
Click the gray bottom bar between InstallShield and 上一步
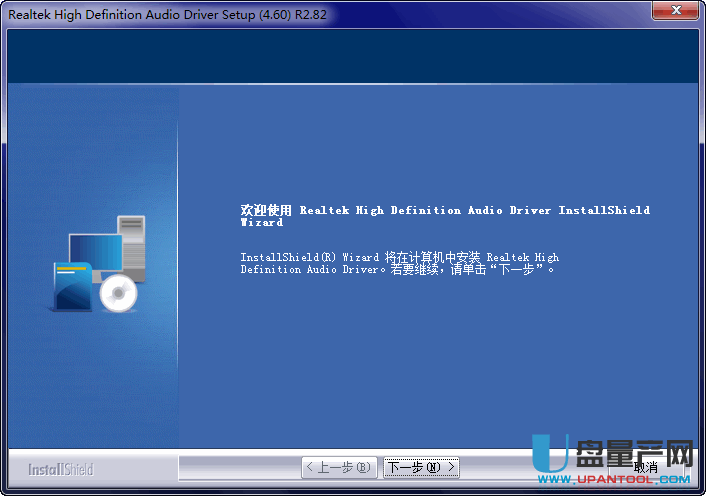point(200,468)
